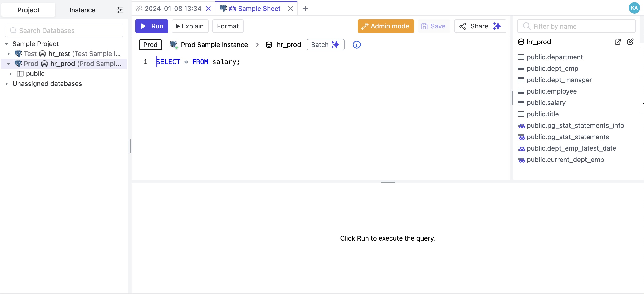This screenshot has width=644, height=294.
Task: Click the Format button to format SQL
Action: [x=228, y=26]
